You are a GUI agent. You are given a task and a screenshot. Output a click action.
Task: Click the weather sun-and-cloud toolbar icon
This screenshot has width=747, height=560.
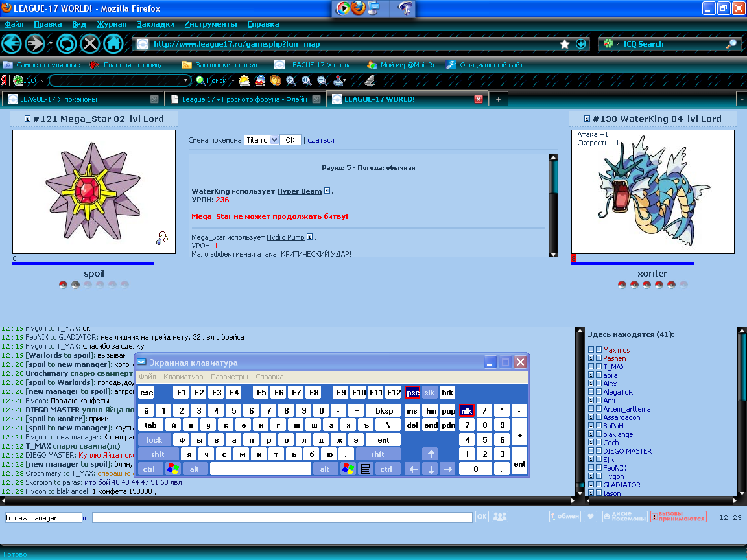coord(244,80)
